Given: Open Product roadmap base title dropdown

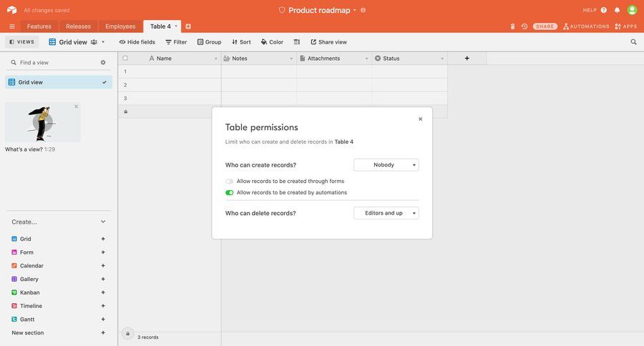Looking at the screenshot, I should point(355,10).
